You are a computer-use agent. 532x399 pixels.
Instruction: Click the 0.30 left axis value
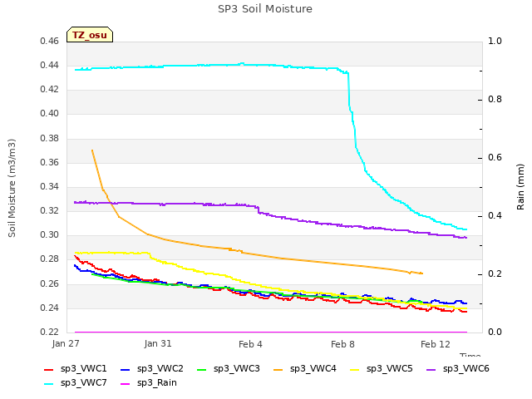click(50, 234)
